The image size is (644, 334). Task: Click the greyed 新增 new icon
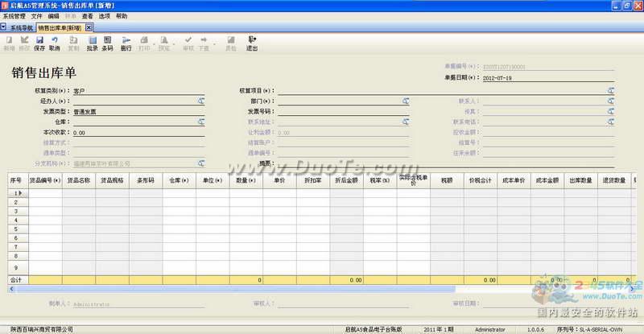point(9,40)
